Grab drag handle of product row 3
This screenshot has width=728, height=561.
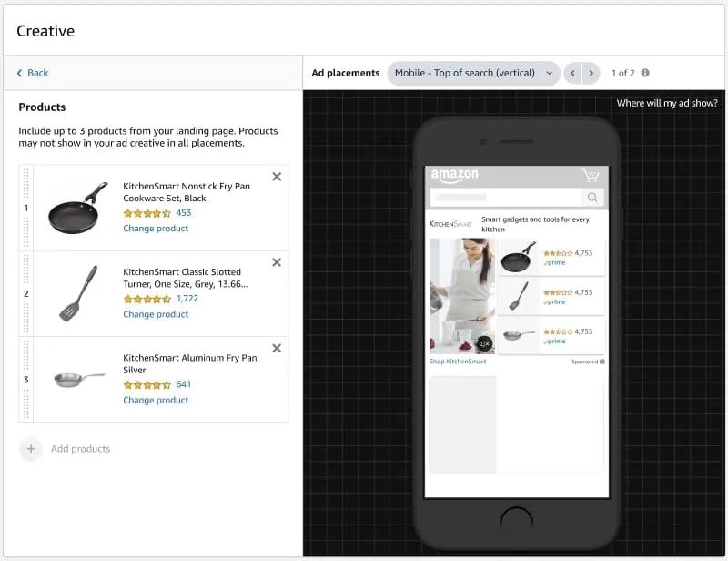26,380
